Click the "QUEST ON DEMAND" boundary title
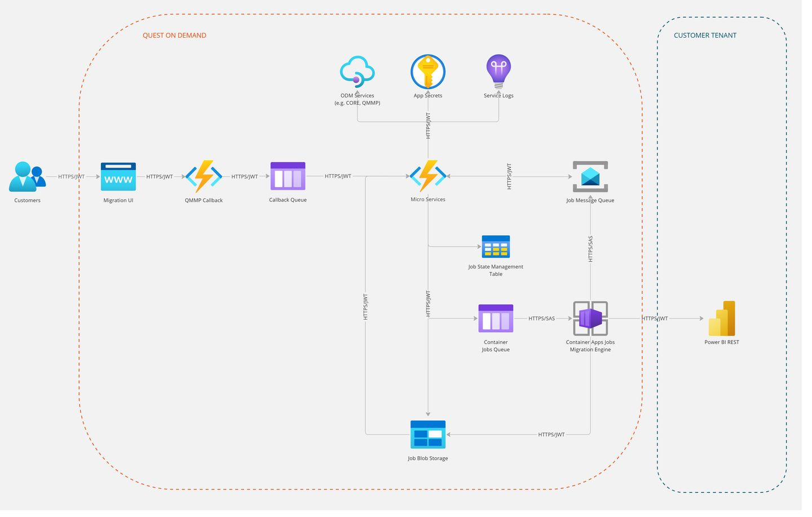 point(174,35)
